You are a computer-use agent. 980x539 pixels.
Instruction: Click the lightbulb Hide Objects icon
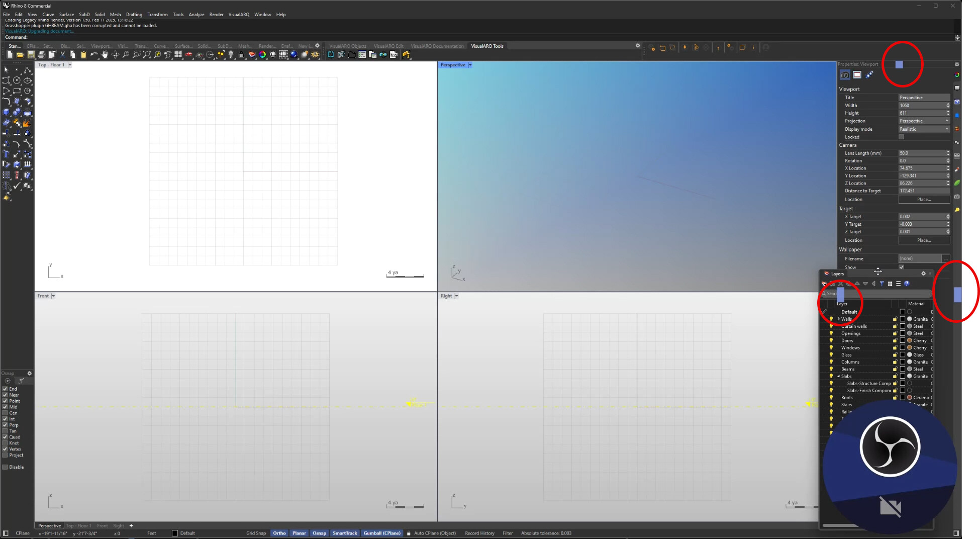(231, 55)
